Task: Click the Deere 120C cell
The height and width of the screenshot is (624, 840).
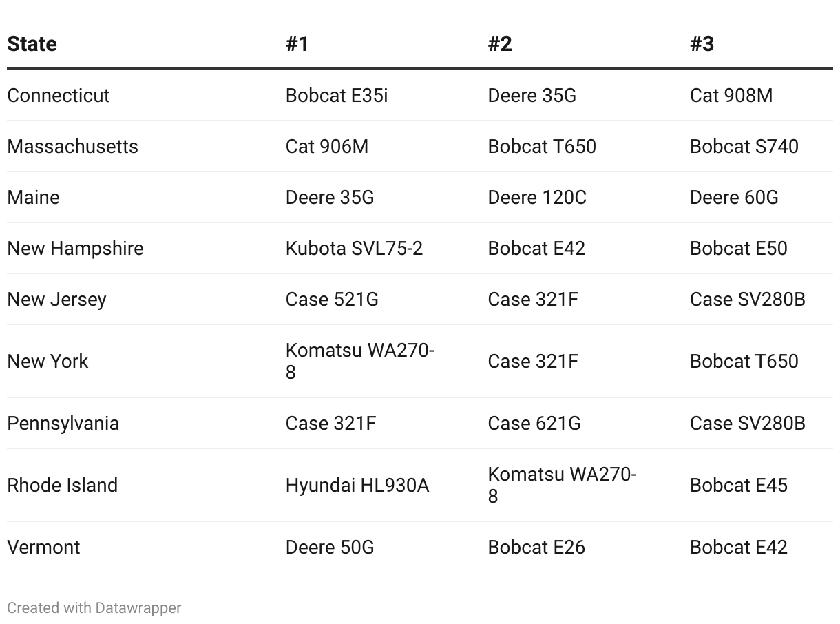Action: tap(537, 197)
